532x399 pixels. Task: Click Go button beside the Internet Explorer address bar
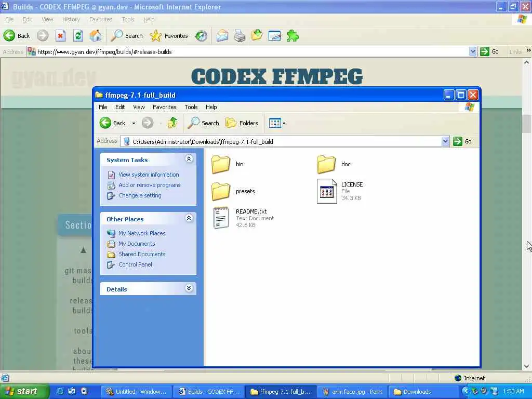click(489, 51)
